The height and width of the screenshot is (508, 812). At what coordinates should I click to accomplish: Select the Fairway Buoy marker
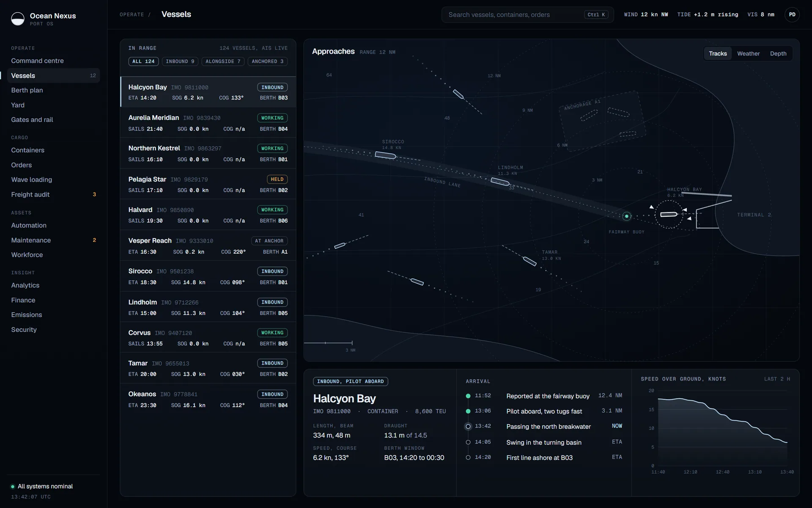(x=627, y=216)
